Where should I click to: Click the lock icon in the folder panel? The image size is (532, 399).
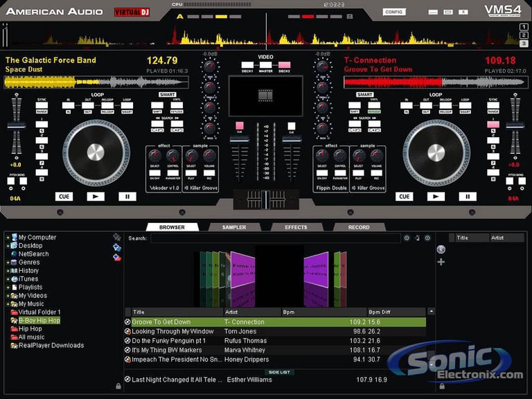118,386
